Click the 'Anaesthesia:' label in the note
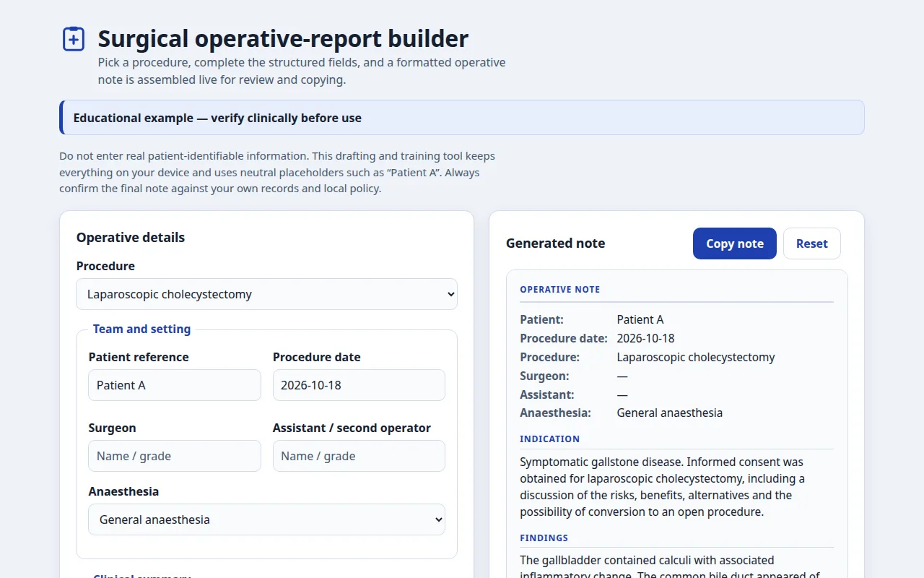Viewport: 924px width, 578px height. pos(556,413)
